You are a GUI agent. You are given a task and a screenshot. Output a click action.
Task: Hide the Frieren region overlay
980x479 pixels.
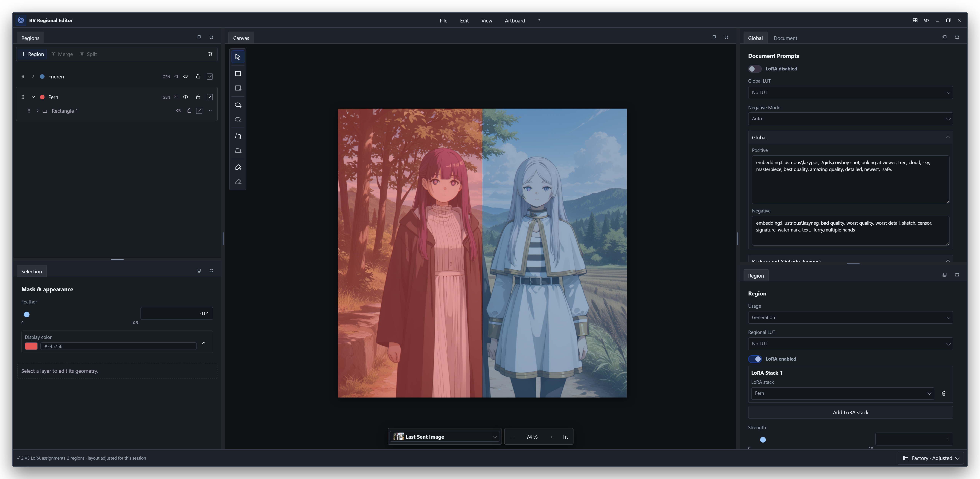point(186,77)
